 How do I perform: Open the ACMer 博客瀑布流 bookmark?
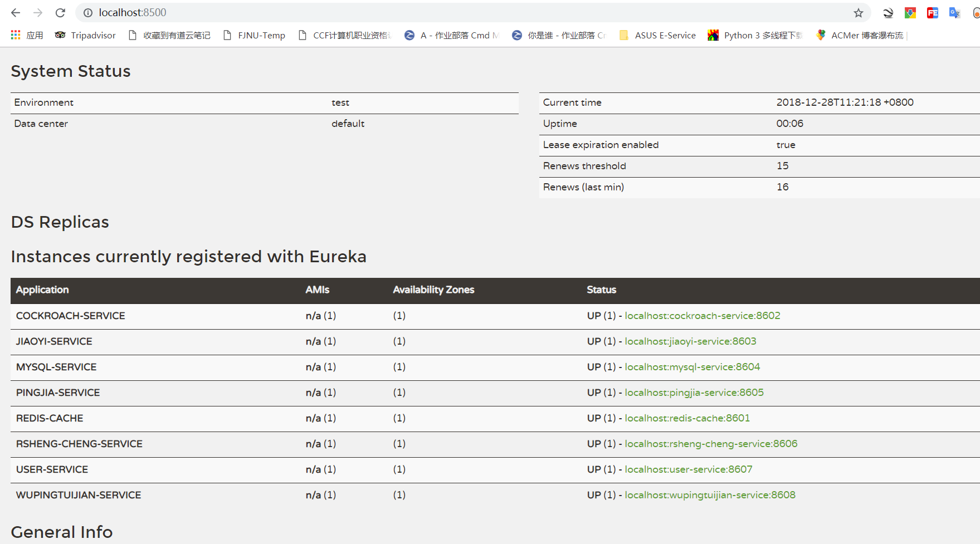click(x=860, y=35)
